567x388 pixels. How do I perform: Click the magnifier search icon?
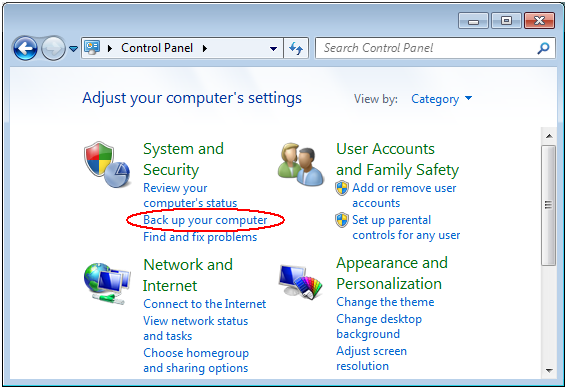(543, 48)
